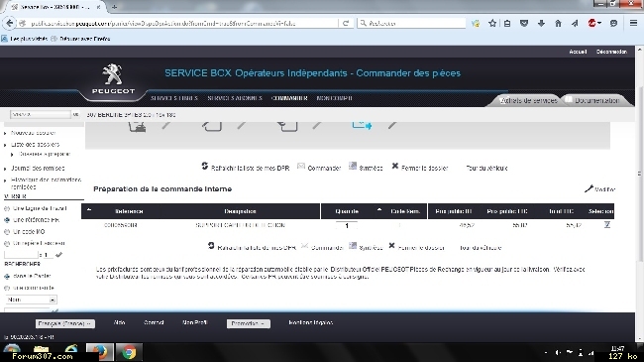Expand 'Dossiers à préparer' sub-item
The width and height of the screenshot is (644, 362).
point(45,154)
